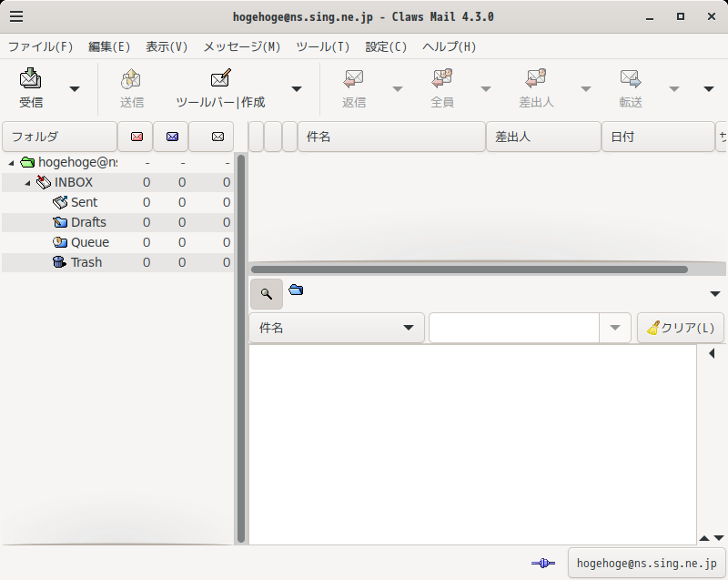The width and height of the screenshot is (728, 580).
Task: Open the メッセージ(M) menu
Action: click(242, 46)
